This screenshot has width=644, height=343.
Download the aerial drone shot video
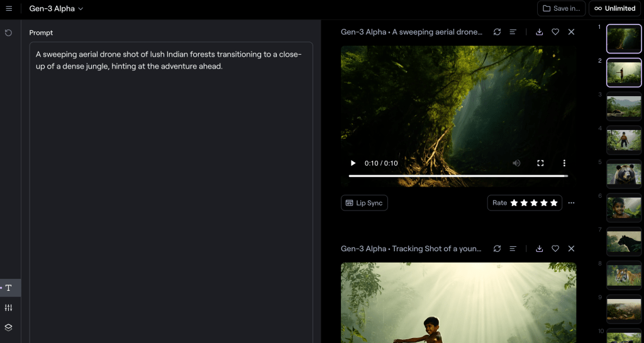pyautogui.click(x=540, y=32)
